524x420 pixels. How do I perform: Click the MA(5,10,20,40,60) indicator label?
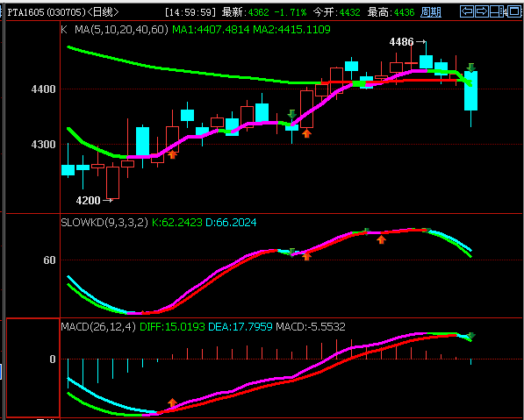click(121, 30)
